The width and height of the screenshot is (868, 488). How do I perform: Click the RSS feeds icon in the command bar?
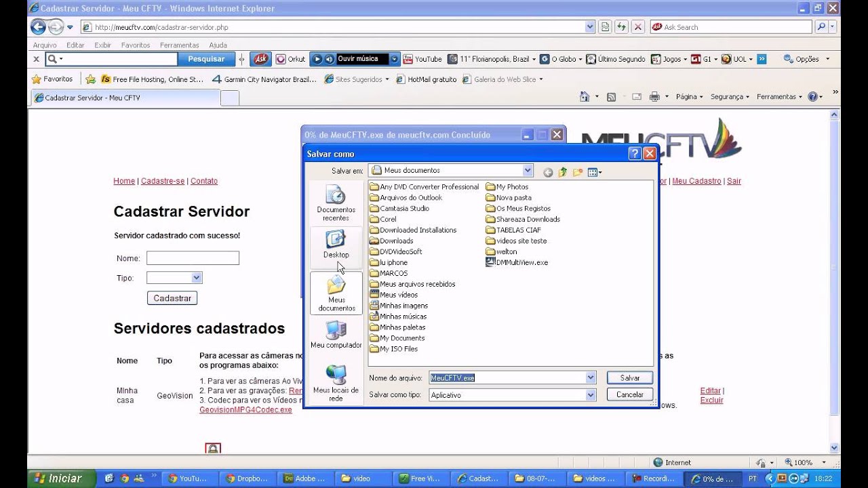tap(611, 97)
